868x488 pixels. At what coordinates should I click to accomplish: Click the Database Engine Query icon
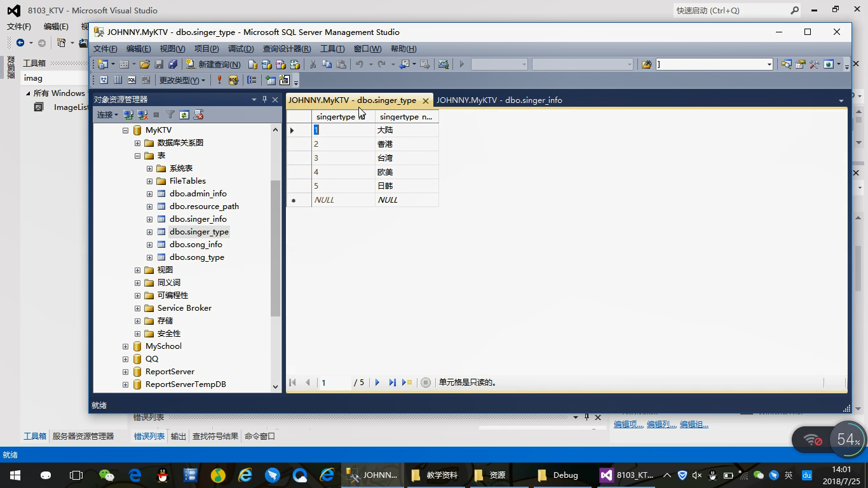pyautogui.click(x=253, y=64)
